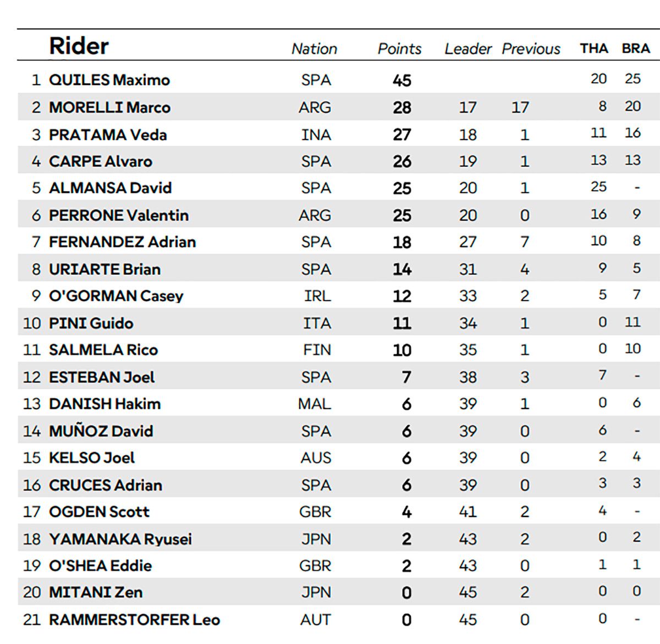Click the Rider column header
Screen dimensions: 660x644
79,46
